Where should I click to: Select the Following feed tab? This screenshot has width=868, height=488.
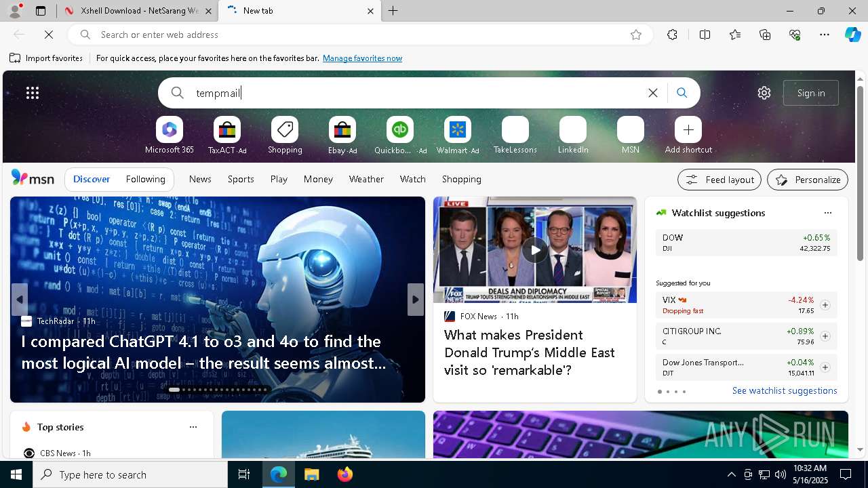(145, 179)
